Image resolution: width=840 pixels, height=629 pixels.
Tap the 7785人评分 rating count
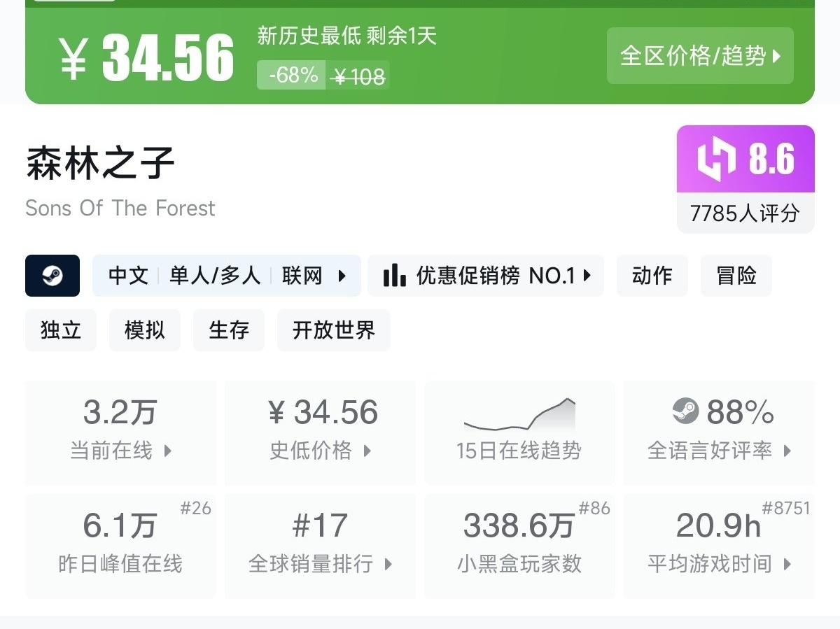(x=745, y=213)
